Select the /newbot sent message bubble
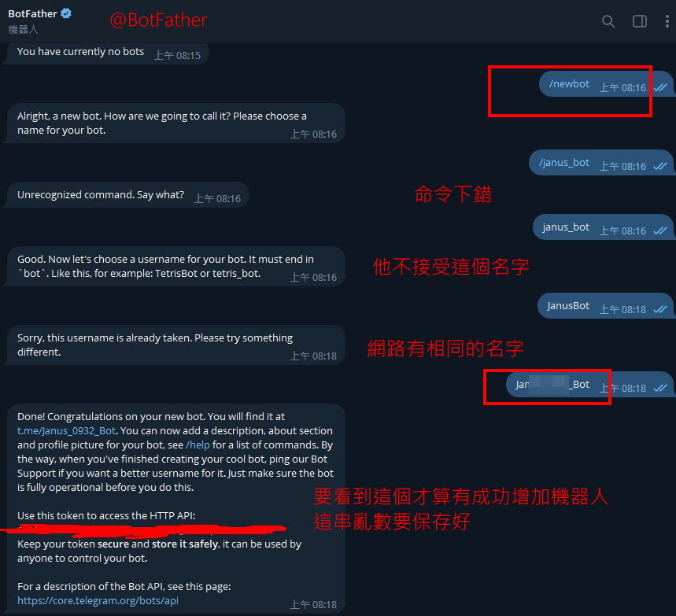The image size is (676, 616). 605,84
